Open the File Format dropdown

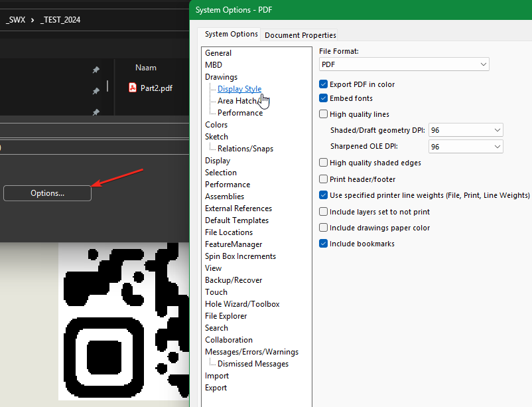click(x=403, y=64)
